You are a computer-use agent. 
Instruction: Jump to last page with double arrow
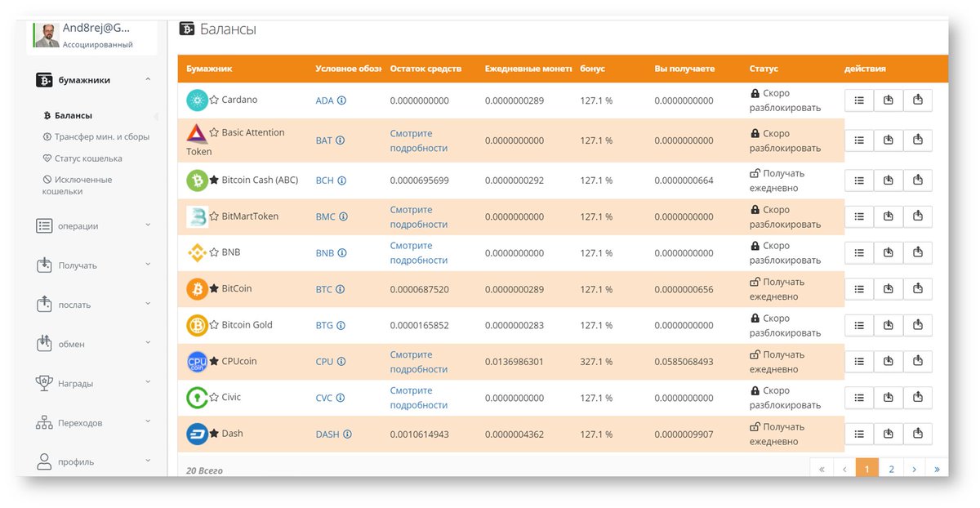(x=937, y=469)
